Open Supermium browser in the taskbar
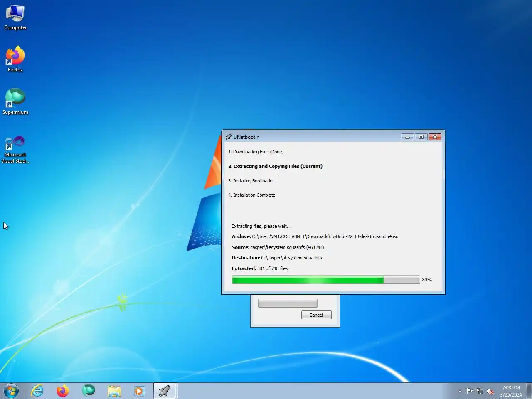Screen dimensions: 532x399 (89, 391)
